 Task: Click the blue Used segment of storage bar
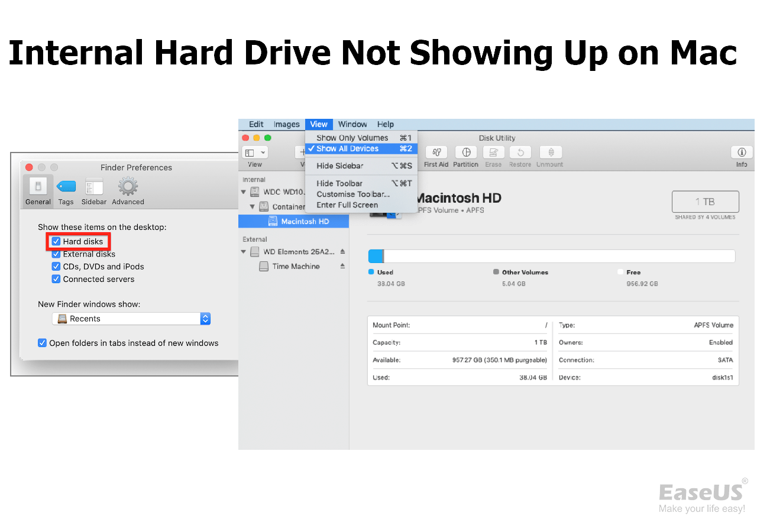(377, 256)
